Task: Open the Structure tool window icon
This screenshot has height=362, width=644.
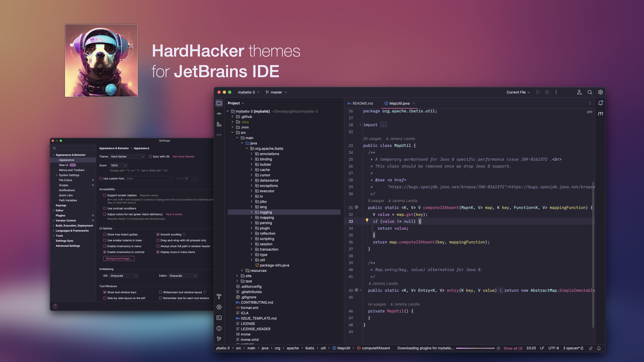Action: tap(219, 124)
